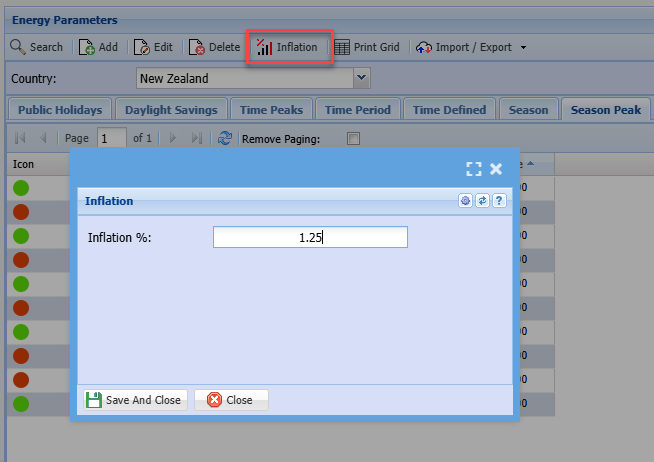
Task: Click the Delete toolbar button
Action: tap(214, 47)
